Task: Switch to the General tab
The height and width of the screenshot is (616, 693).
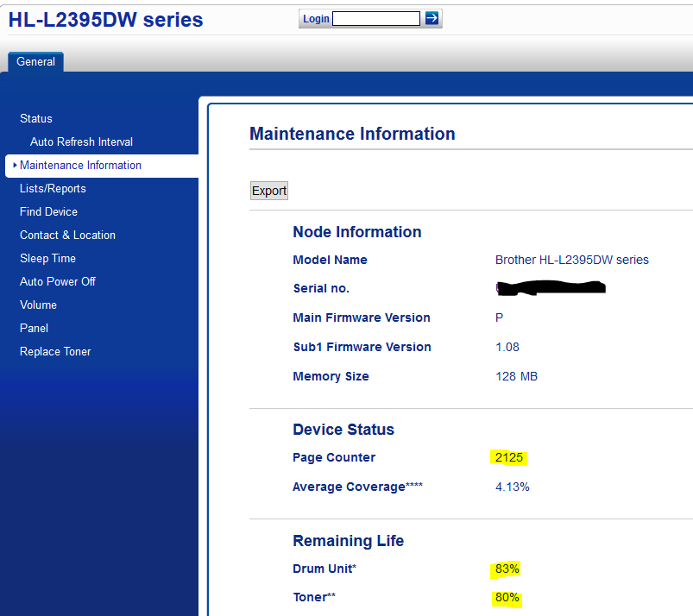Action: [x=35, y=61]
